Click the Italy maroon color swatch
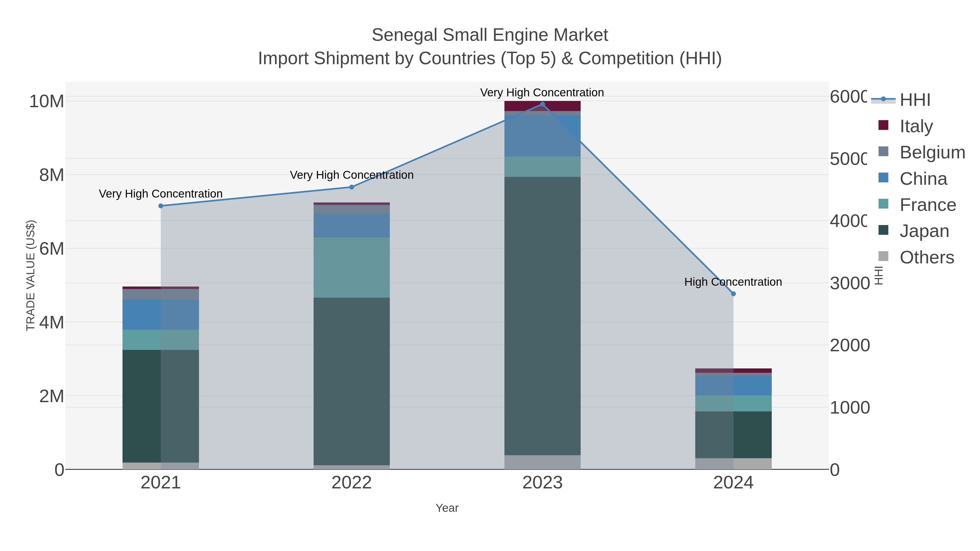980x551 pixels. pos(883,125)
